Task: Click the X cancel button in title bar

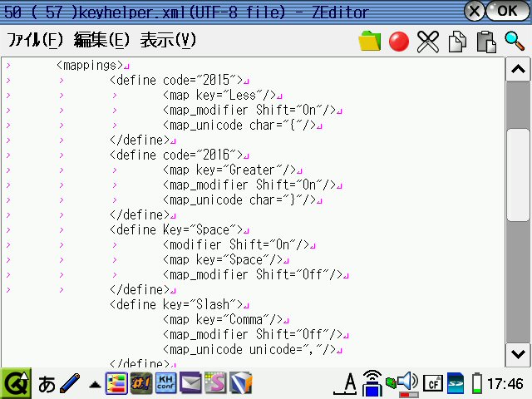Action: 474,11
